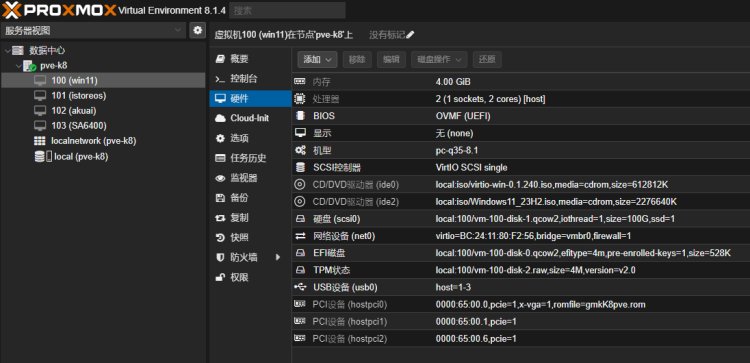
Task: Click memory value 4.00 GiB
Action: click(453, 82)
